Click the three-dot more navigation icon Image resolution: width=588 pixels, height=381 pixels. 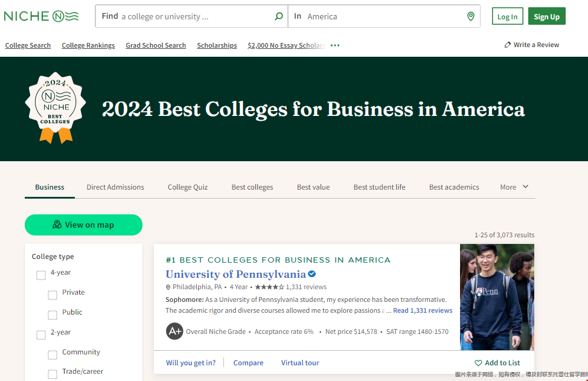coord(335,45)
